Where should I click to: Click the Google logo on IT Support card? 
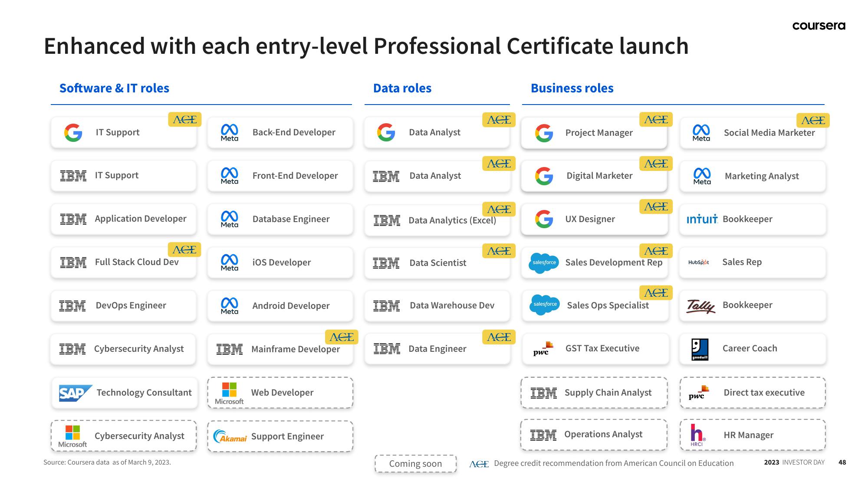pyautogui.click(x=73, y=132)
